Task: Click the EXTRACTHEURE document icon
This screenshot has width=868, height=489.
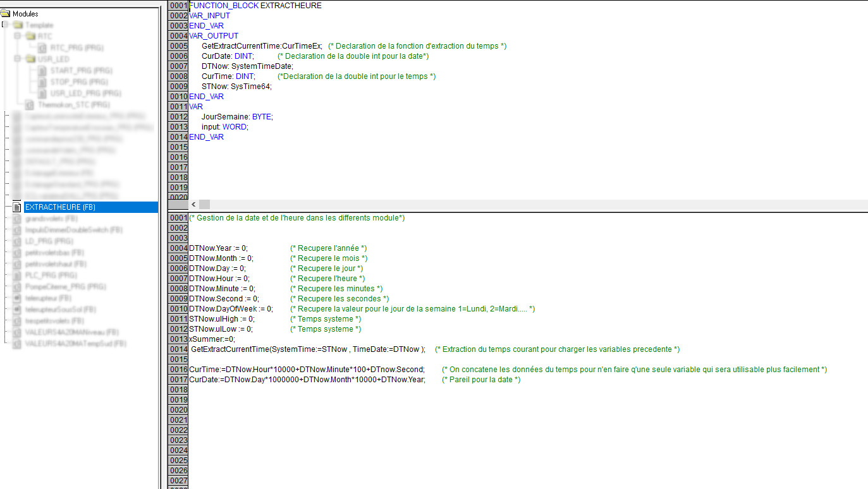Action: pos(17,207)
